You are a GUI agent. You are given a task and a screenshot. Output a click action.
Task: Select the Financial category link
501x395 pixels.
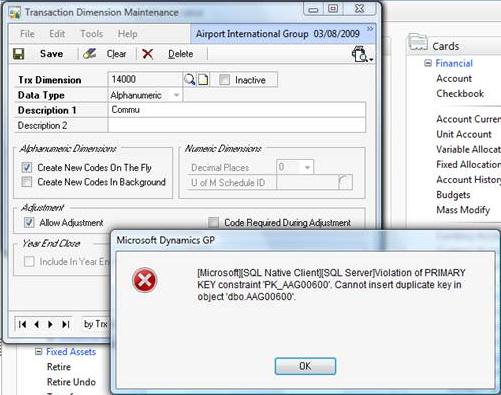coord(454,63)
